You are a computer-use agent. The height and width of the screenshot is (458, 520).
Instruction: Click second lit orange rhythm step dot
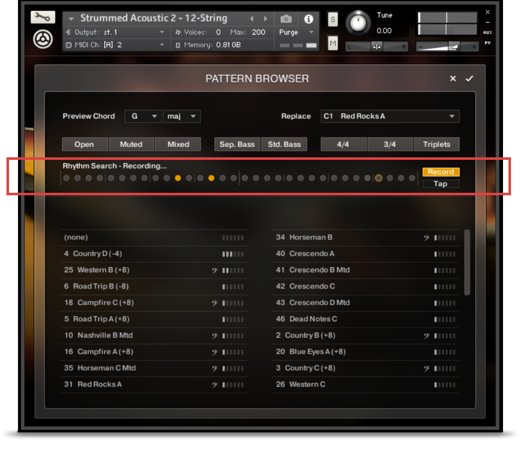(211, 178)
